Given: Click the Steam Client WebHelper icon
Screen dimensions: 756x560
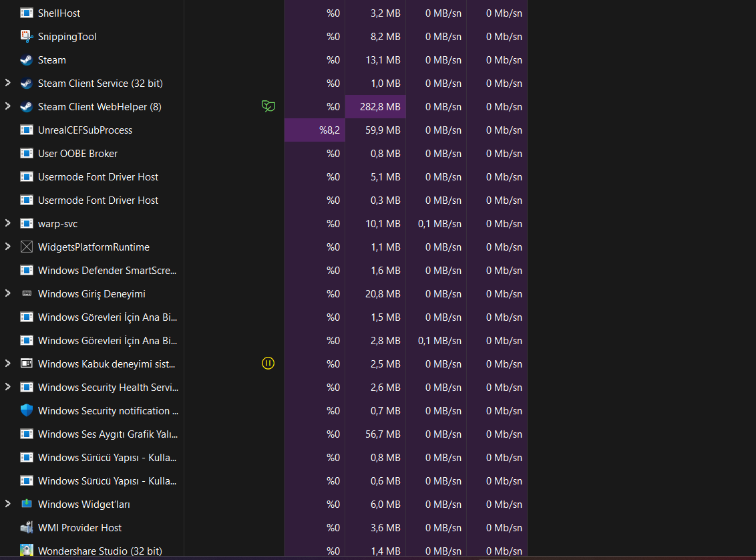Looking at the screenshot, I should click(x=27, y=107).
